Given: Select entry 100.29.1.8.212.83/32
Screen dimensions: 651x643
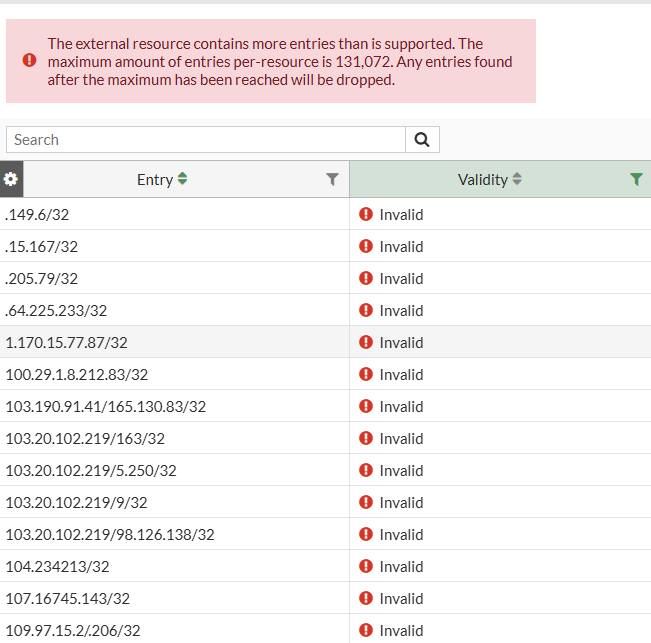Looking at the screenshot, I should click(77, 375).
